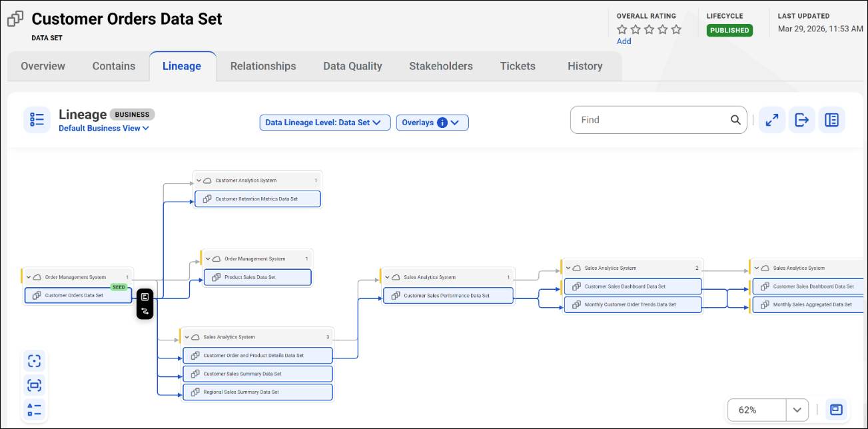Expand lineage diagram to full screen
This screenshot has width=868, height=429.
click(772, 120)
